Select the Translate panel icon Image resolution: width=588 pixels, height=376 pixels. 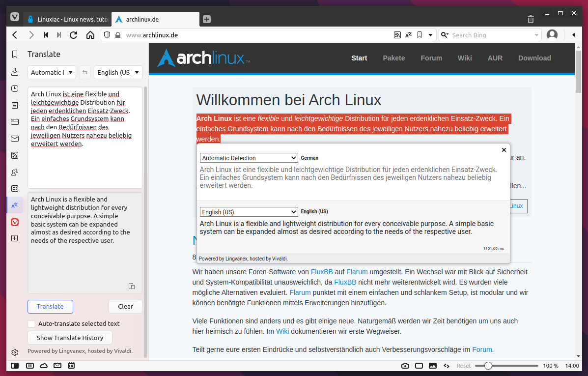point(15,205)
